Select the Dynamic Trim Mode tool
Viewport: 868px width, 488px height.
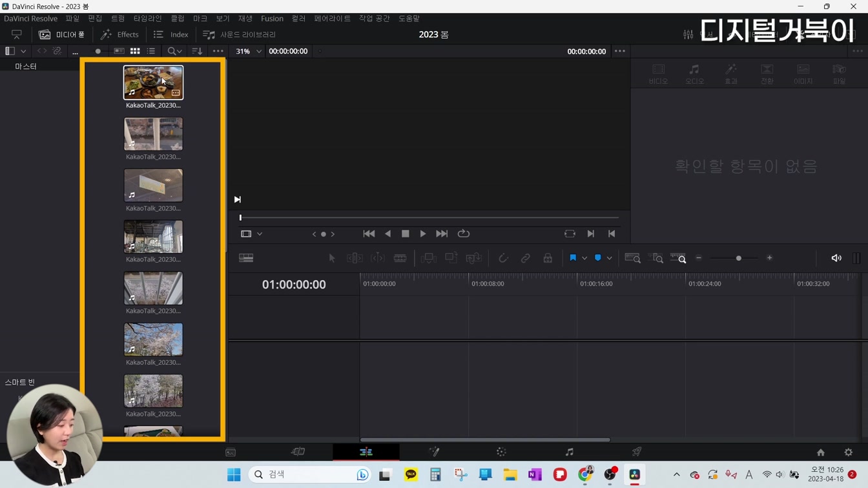point(378,258)
